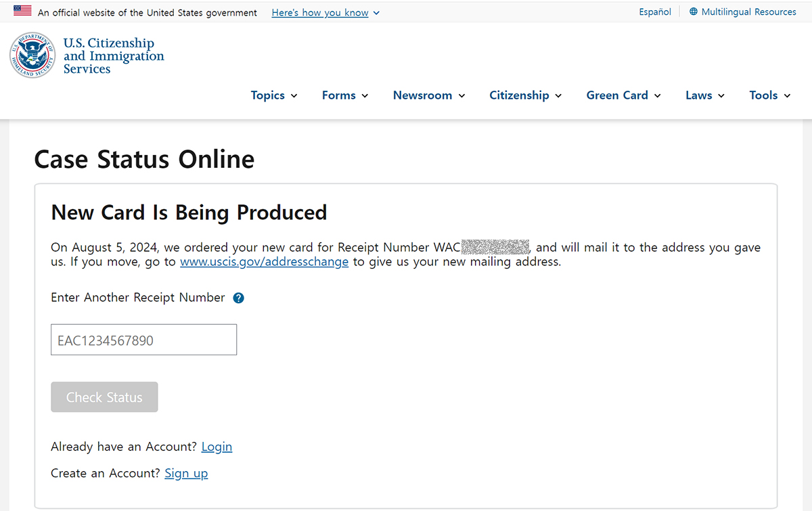Focus the receipt number input field

coord(143,340)
